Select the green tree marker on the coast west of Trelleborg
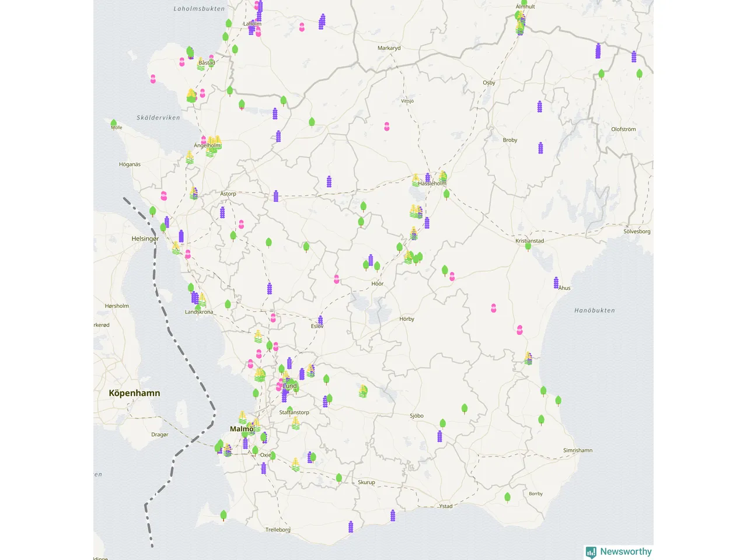Viewport: 747px width, 560px height. pos(224,515)
